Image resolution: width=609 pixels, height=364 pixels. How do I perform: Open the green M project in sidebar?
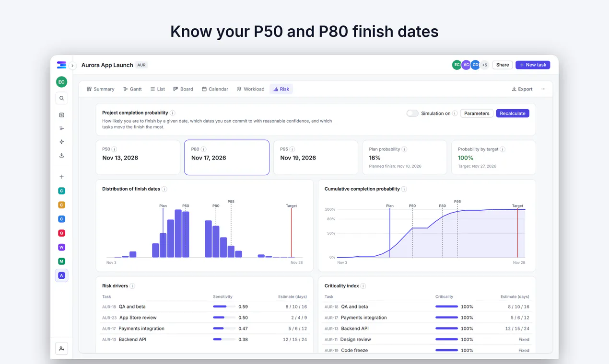pyautogui.click(x=61, y=261)
